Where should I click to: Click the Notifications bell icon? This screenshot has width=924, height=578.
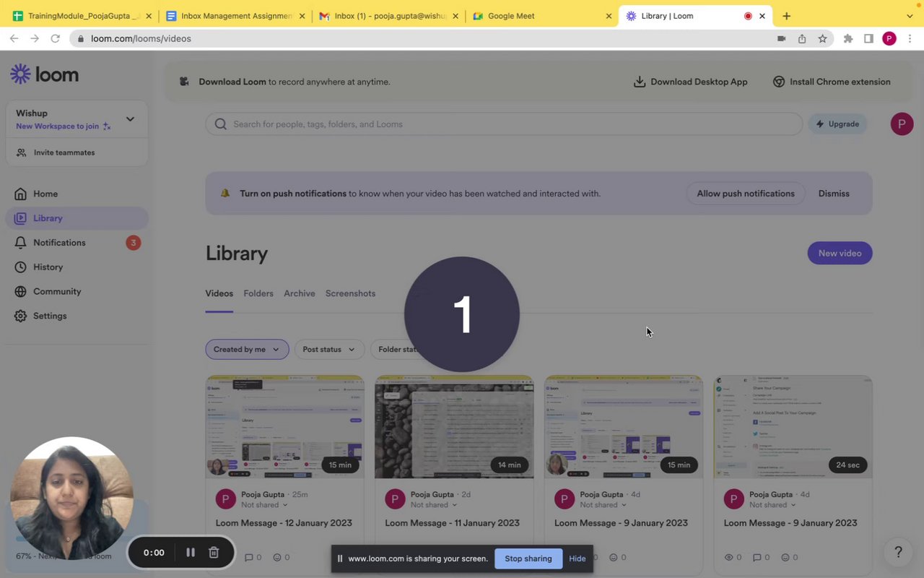(20, 243)
